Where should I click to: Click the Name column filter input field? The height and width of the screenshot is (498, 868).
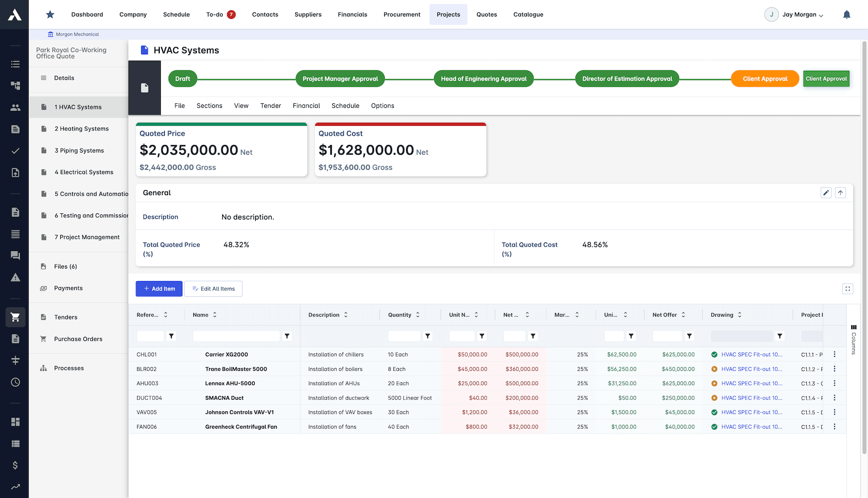coord(236,336)
